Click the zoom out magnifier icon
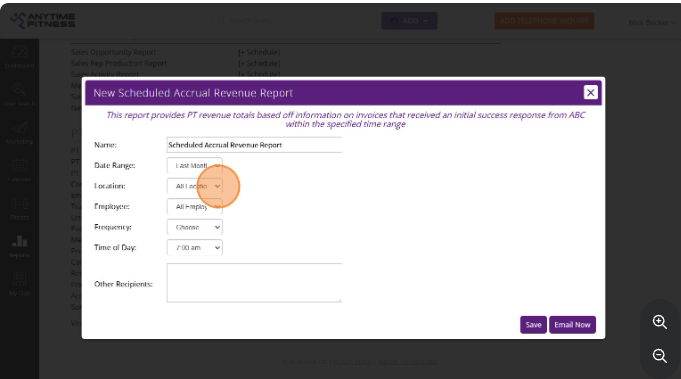The height and width of the screenshot is (379, 681). (x=660, y=356)
